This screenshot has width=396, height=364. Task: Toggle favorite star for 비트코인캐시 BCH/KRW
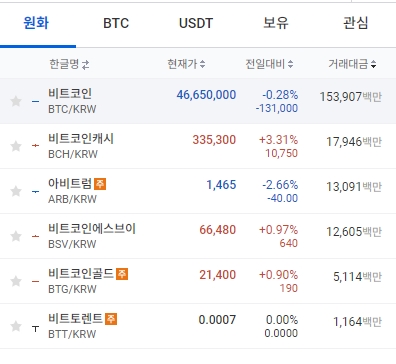[x=16, y=146]
